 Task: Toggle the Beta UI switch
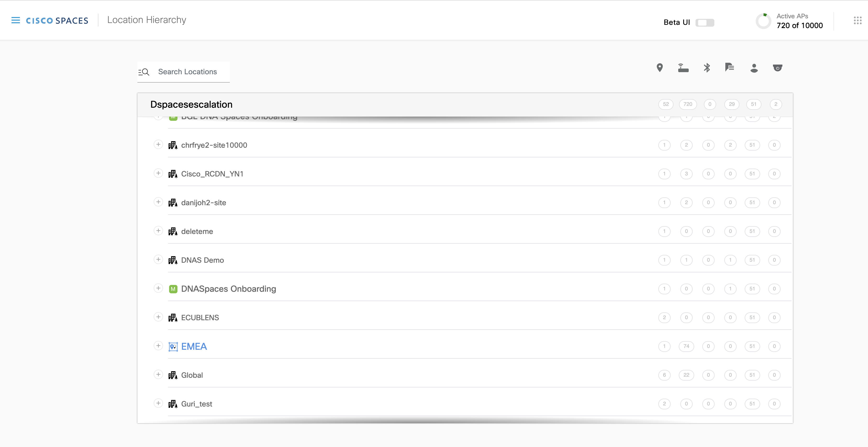[705, 22]
